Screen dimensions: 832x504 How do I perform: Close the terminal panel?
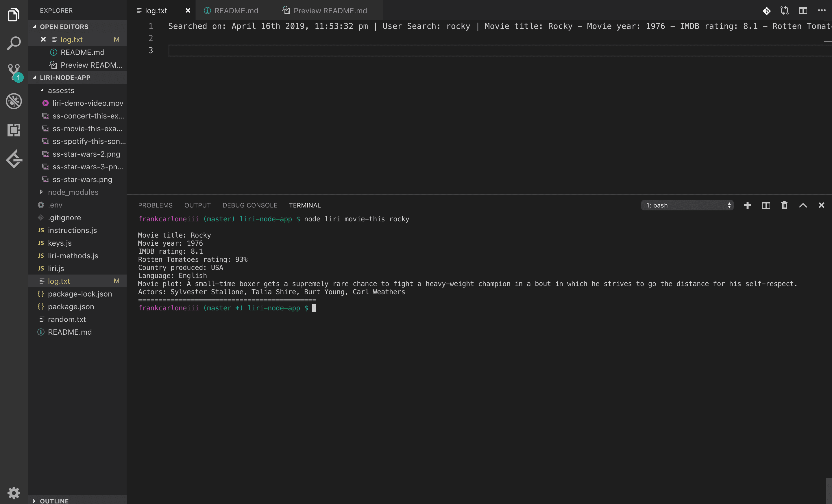pos(822,205)
